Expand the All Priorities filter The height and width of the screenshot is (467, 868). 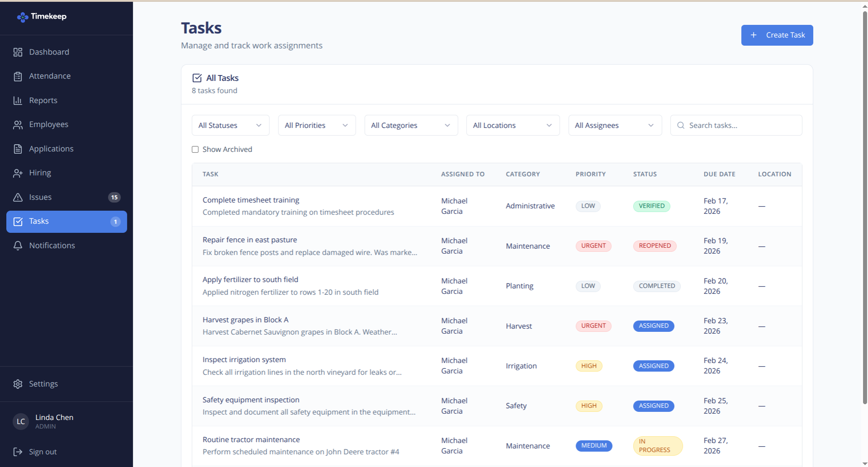316,125
